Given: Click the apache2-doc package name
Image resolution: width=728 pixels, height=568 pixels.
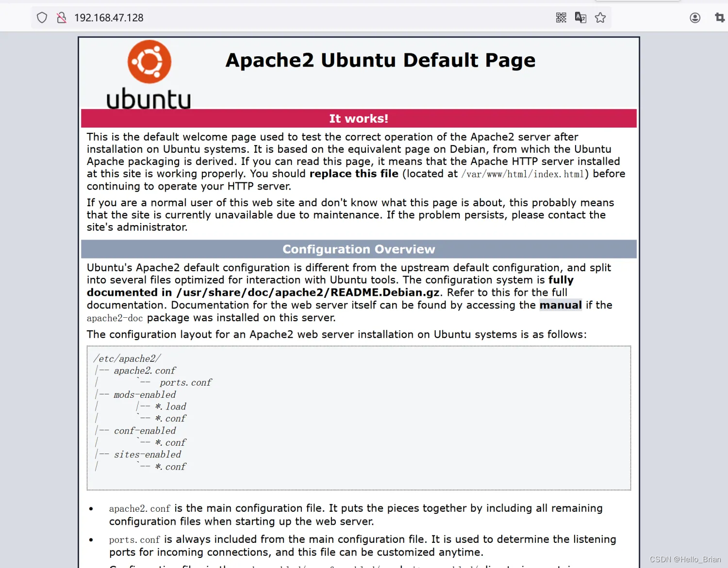Looking at the screenshot, I should pyautogui.click(x=115, y=318).
